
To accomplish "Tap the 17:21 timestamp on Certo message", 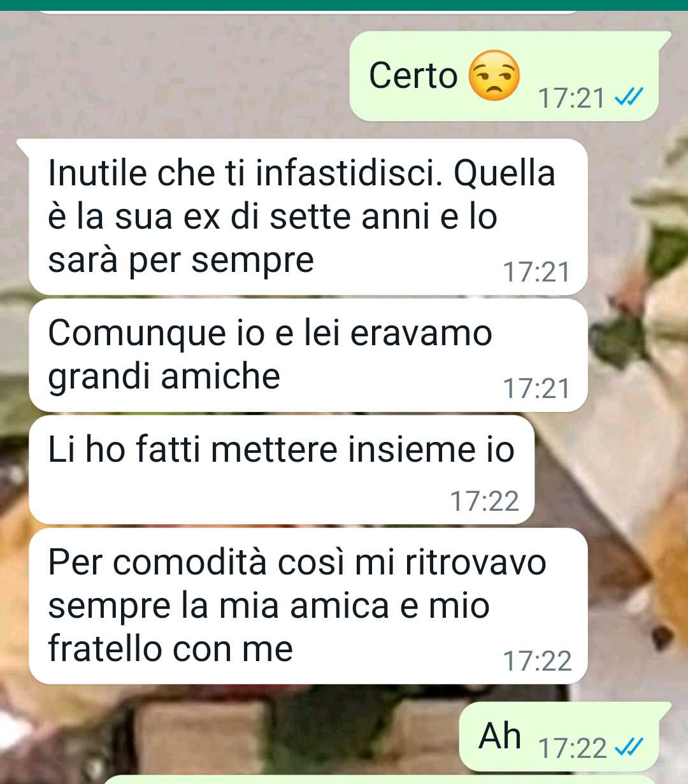I will (571, 98).
